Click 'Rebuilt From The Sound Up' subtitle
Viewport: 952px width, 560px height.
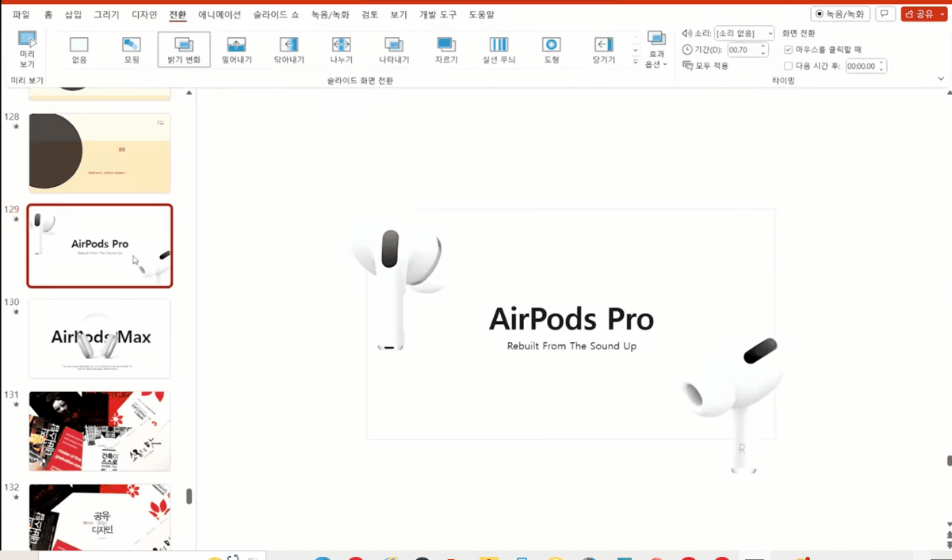point(572,346)
